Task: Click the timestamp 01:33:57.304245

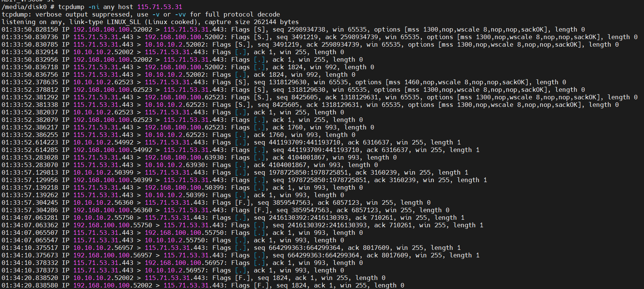Action: pos(30,202)
